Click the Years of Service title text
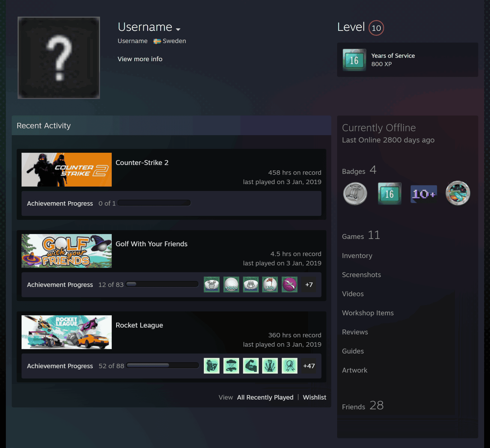 tap(393, 56)
